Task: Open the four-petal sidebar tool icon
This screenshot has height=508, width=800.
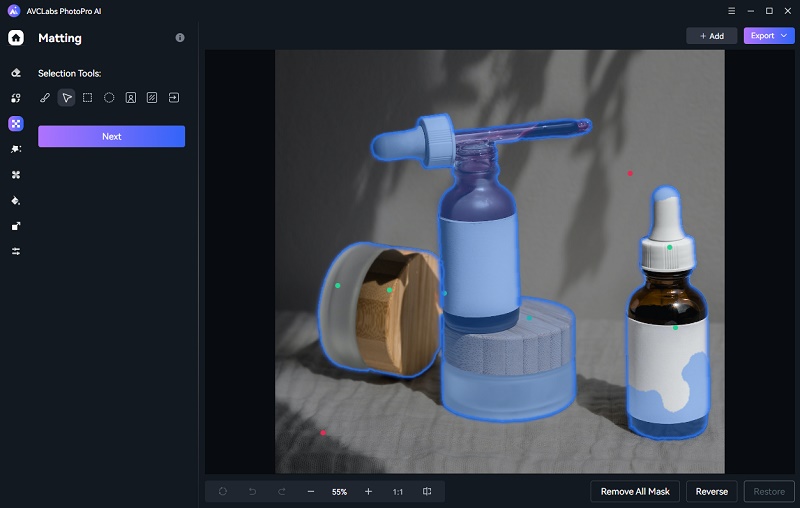Action: click(x=16, y=174)
